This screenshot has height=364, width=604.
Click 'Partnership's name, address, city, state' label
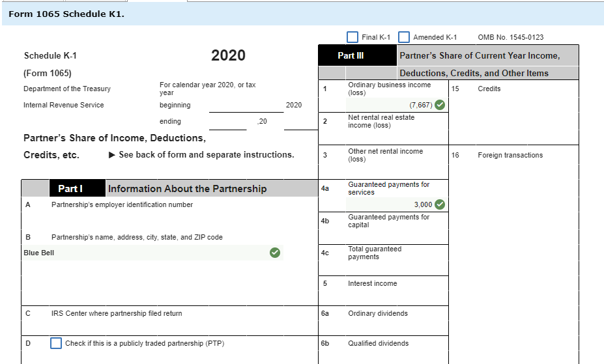click(x=137, y=238)
